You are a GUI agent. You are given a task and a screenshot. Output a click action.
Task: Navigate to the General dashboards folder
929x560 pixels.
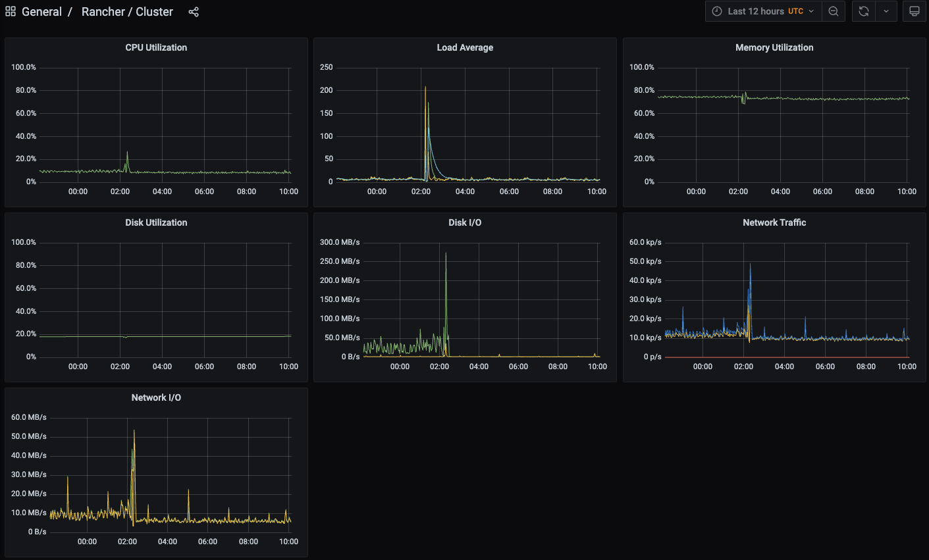pyautogui.click(x=42, y=11)
